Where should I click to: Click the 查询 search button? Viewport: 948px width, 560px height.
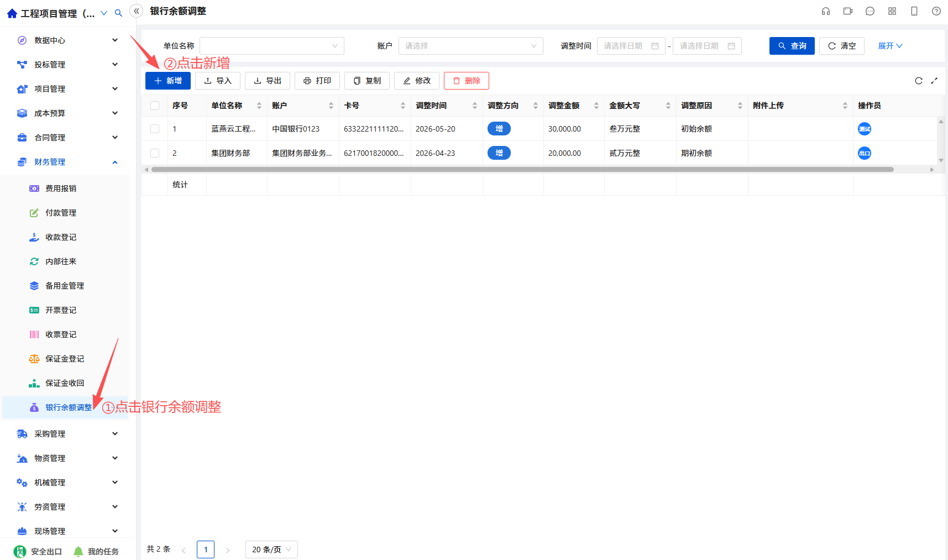792,46
